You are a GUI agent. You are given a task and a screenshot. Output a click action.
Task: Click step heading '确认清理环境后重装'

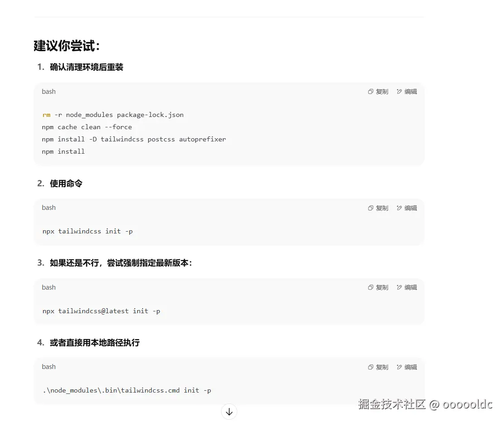click(86, 67)
